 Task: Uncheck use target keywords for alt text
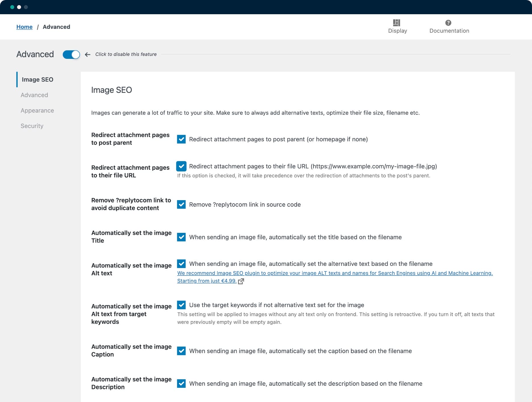pos(181,305)
